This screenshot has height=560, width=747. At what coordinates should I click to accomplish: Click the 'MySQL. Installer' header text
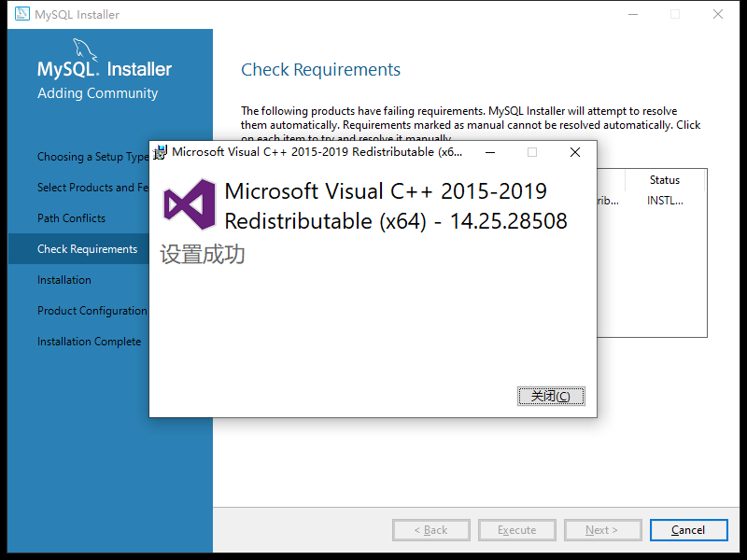(104, 68)
